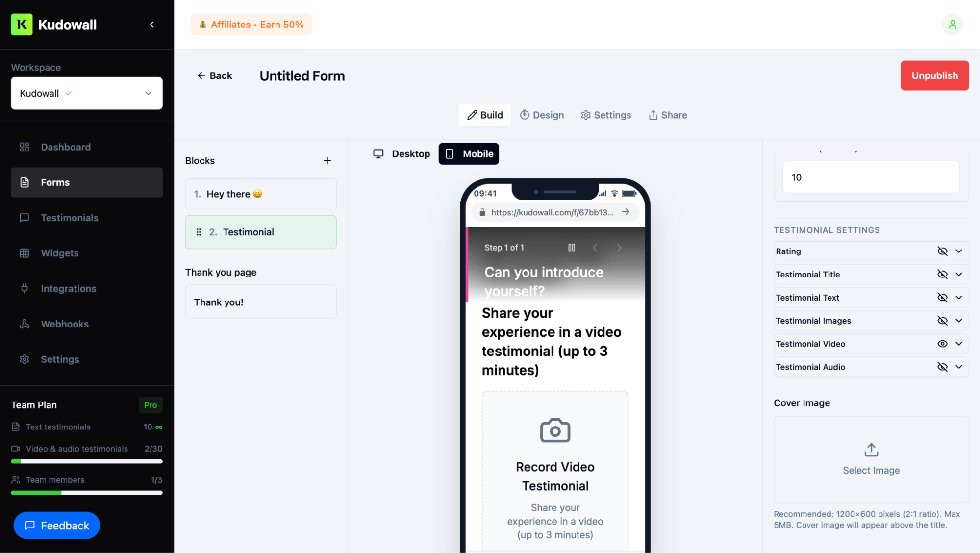This screenshot has width=980, height=553.
Task: Add a new block with plus icon
Action: pyautogui.click(x=327, y=161)
